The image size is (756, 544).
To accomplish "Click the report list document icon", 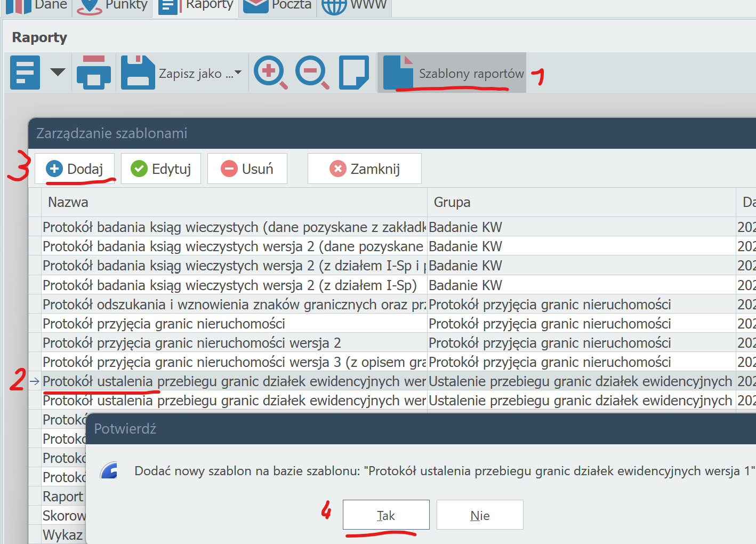I will tap(25, 73).
